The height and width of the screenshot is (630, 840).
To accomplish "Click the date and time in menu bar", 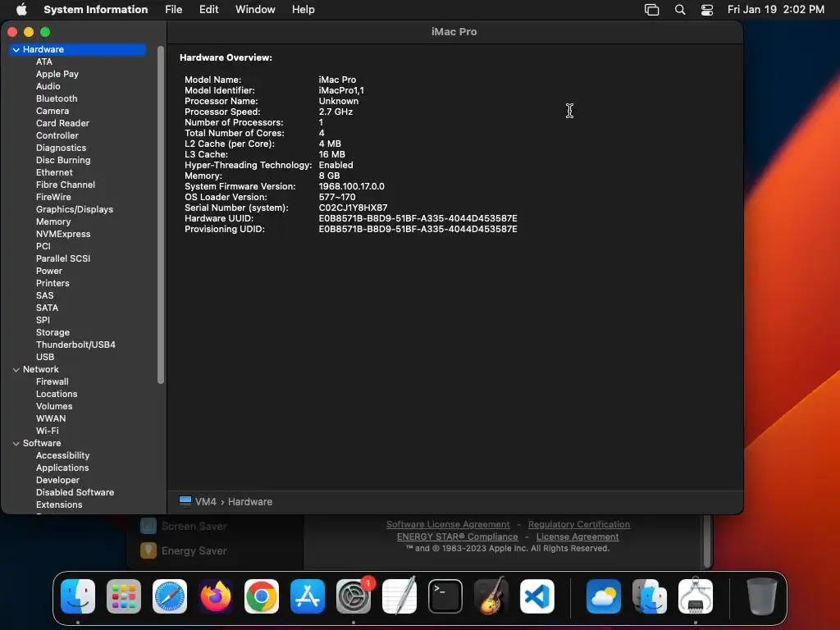I will point(776,10).
